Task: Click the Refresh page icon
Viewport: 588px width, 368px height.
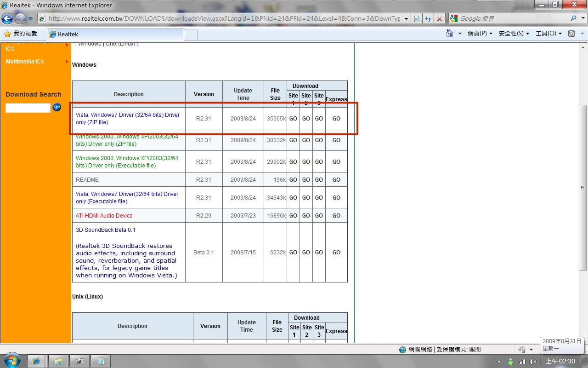Action: click(428, 18)
